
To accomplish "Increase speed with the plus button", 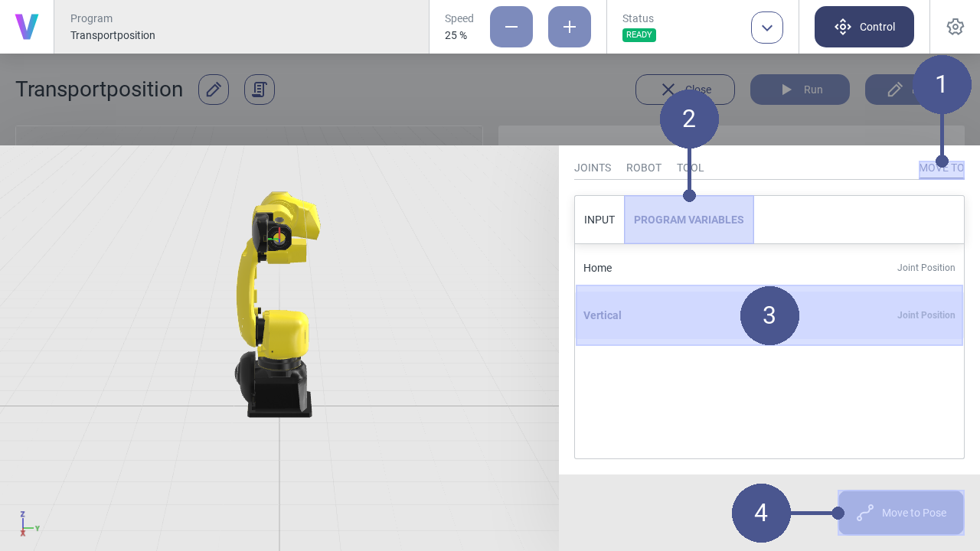I will tap(569, 27).
